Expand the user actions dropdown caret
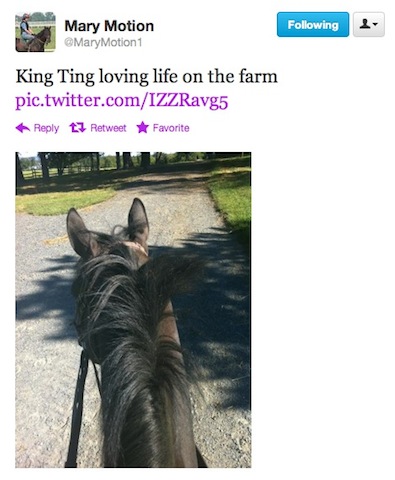The width and height of the screenshot is (395, 480). (375, 24)
